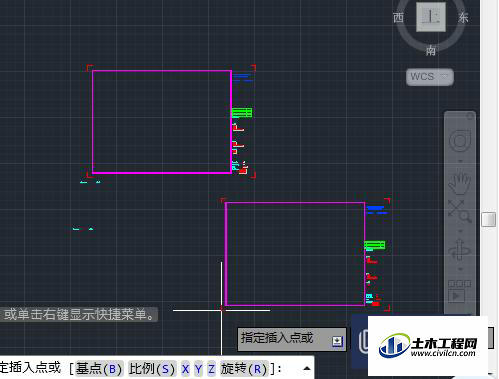The width and height of the screenshot is (499, 379).
Task: Click the ViewCube East direction label
Action: (463, 17)
